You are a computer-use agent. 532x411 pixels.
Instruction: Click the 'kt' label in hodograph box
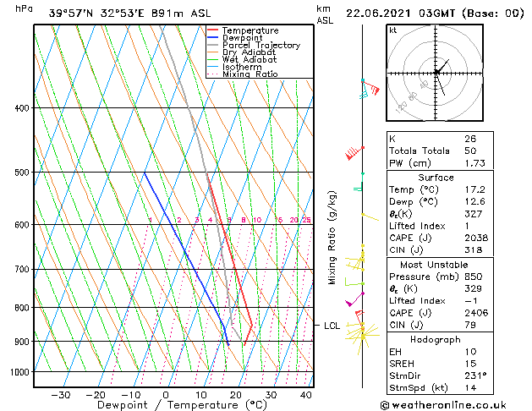click(393, 30)
